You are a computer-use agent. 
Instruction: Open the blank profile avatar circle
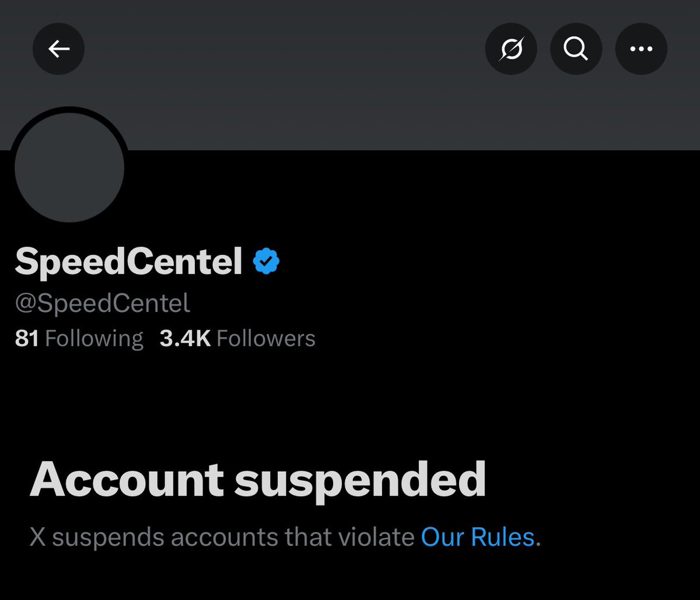[x=69, y=167]
